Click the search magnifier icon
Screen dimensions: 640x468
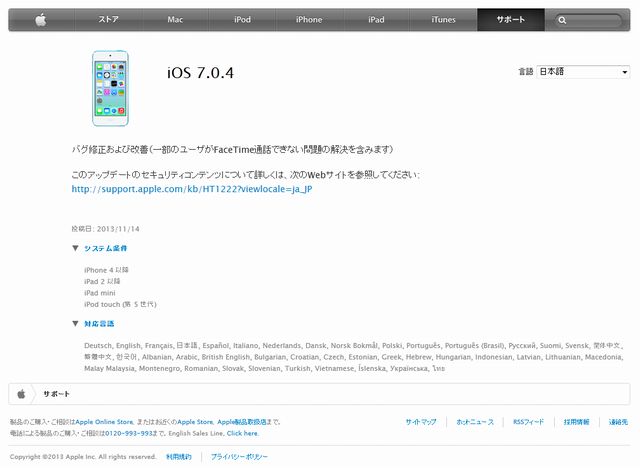(562, 20)
